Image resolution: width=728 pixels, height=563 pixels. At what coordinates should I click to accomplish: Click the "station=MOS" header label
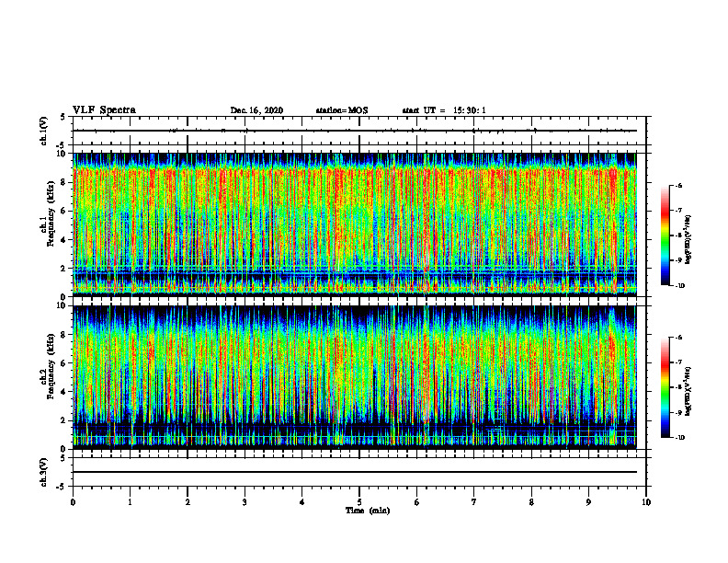coord(342,110)
